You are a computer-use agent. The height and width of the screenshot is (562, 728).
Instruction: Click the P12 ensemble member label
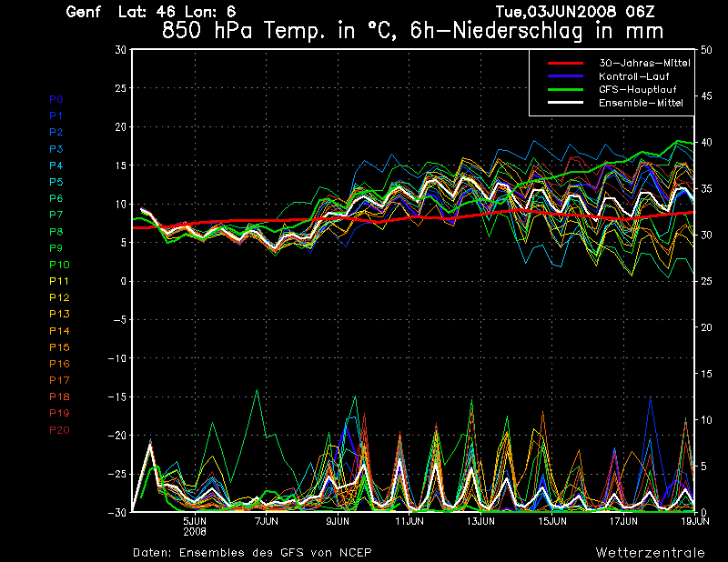coord(59,297)
